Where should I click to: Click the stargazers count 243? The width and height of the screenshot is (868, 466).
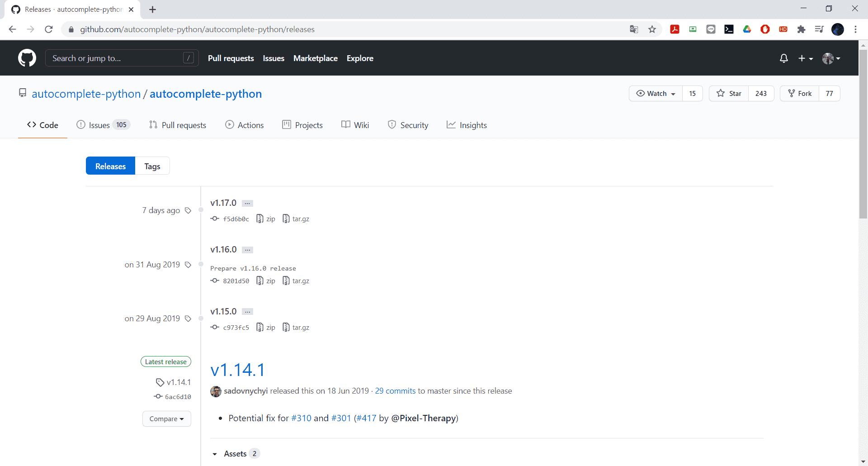[x=761, y=93]
